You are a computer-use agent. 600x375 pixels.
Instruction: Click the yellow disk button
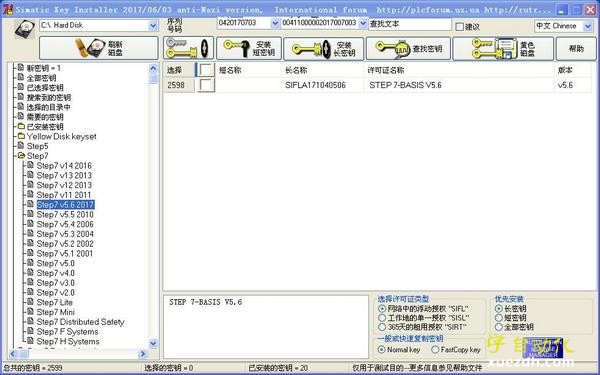pos(503,49)
